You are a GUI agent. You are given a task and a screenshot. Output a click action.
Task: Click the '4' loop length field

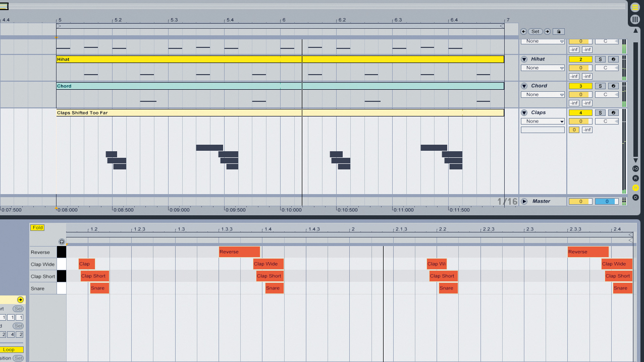coord(11,334)
